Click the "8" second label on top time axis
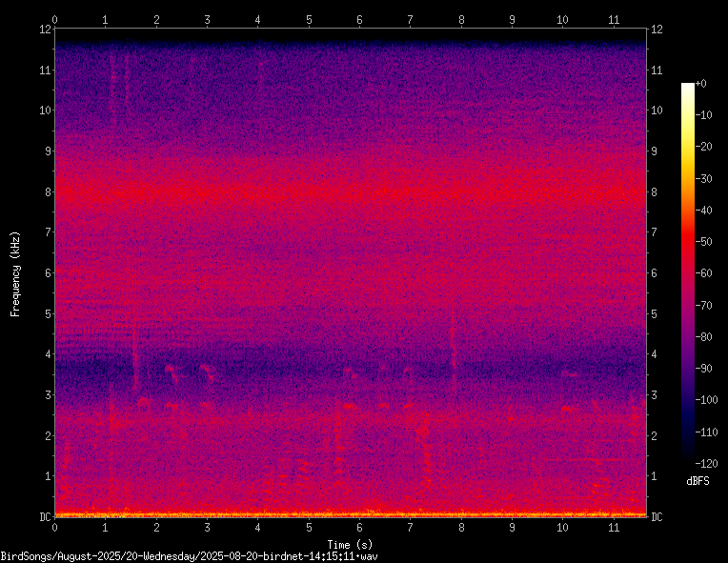 461,19
